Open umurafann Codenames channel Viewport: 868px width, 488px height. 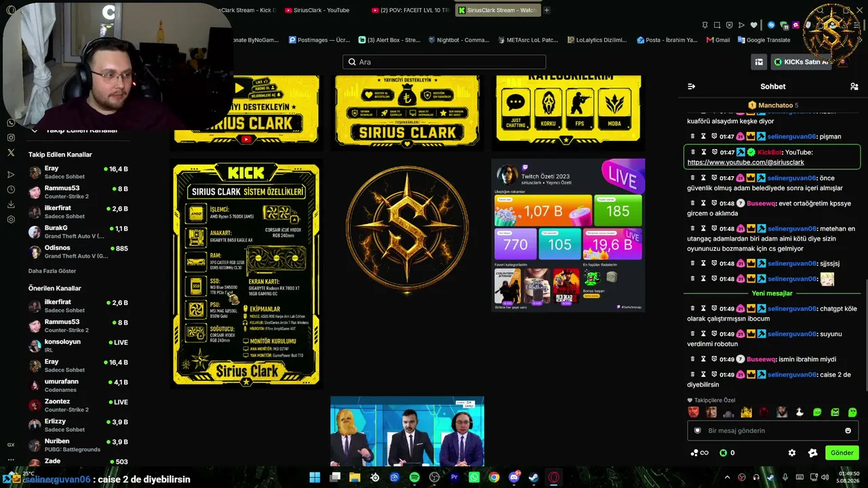[x=79, y=385]
